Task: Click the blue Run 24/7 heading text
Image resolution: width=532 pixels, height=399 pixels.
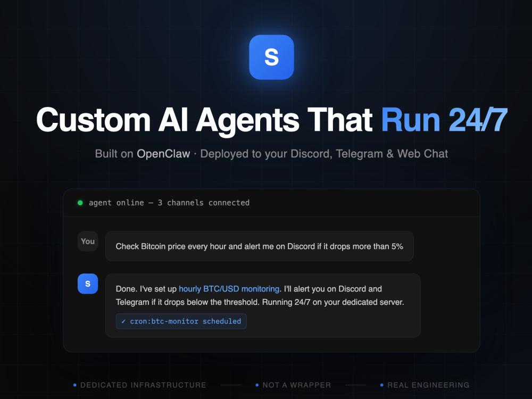Action: (x=444, y=120)
